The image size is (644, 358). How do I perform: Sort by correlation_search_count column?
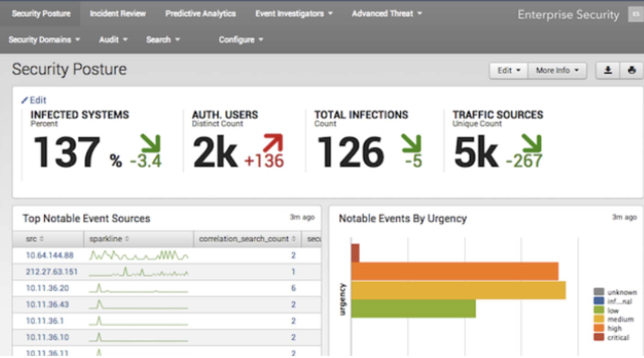tap(247, 239)
